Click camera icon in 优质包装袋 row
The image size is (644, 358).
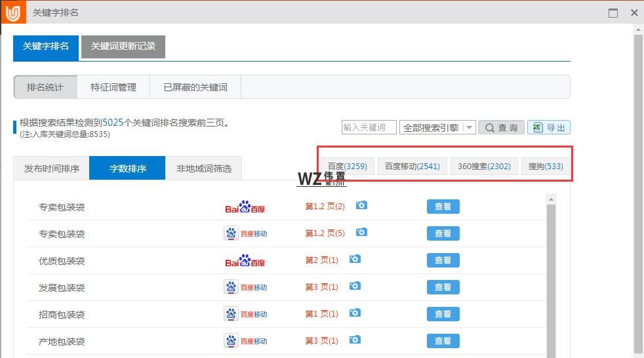tap(355, 259)
